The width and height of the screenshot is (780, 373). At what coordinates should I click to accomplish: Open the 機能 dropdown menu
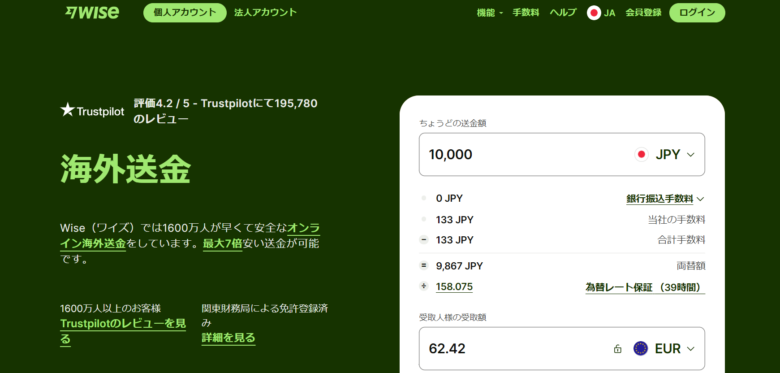[x=490, y=13]
